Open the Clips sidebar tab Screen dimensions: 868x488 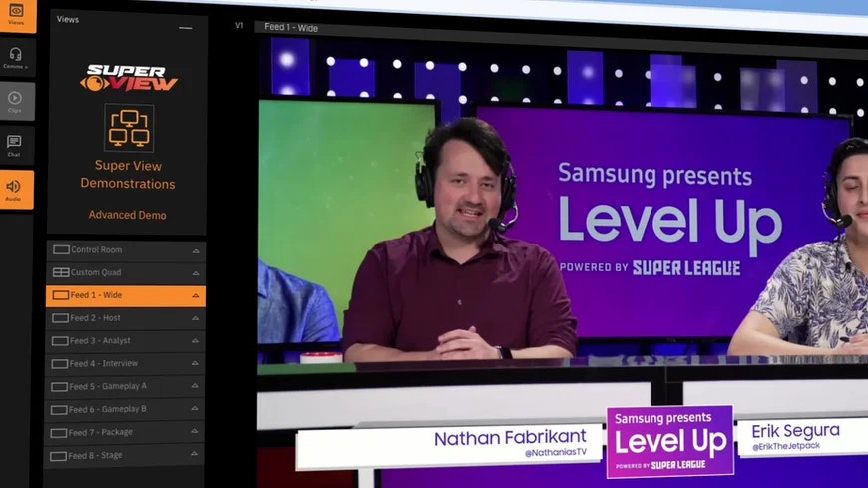pyautogui.click(x=16, y=102)
